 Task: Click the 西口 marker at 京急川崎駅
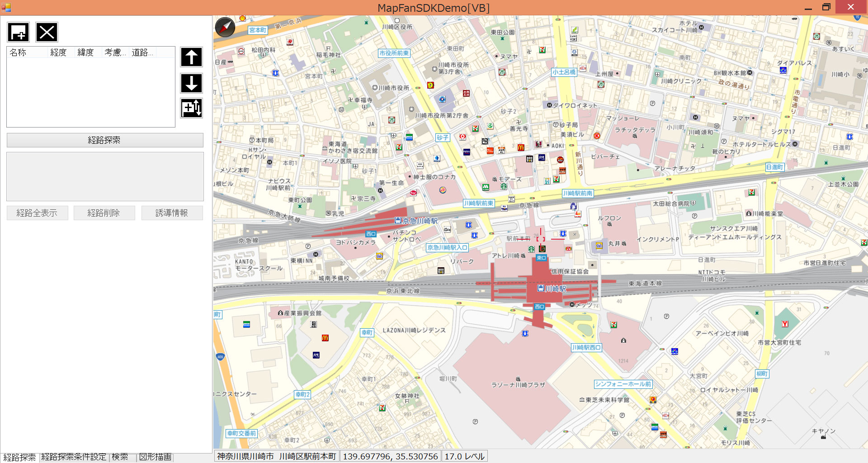click(x=371, y=234)
